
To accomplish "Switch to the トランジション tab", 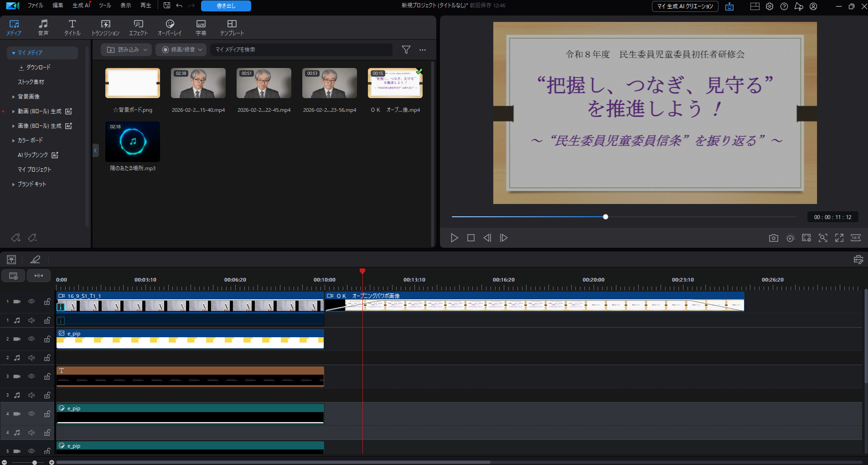I will tap(105, 27).
